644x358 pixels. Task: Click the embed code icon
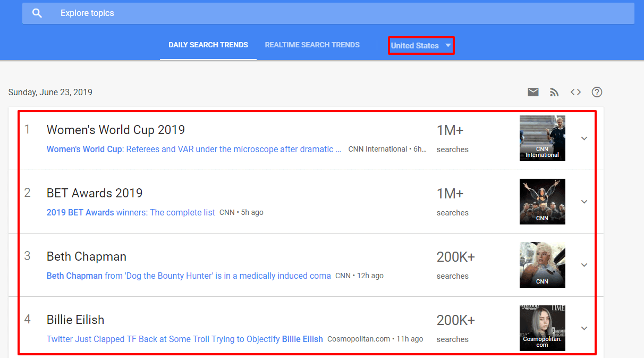click(575, 92)
